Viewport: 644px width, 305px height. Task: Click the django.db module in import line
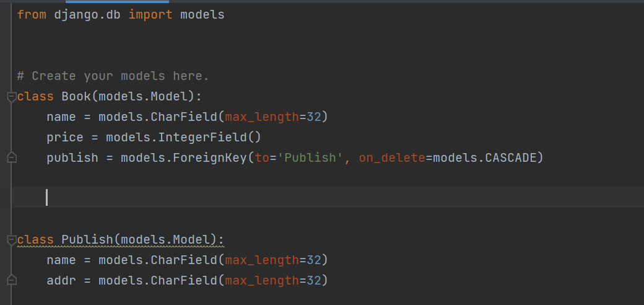(87, 14)
